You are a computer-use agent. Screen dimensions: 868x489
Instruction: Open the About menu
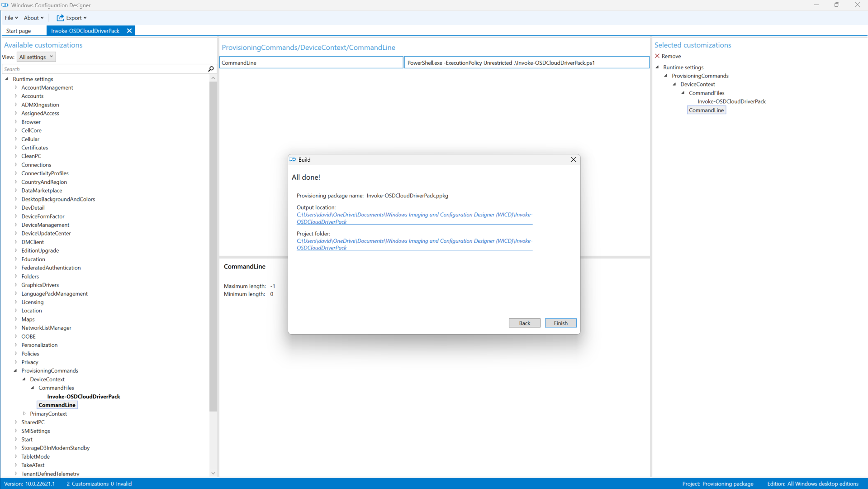coord(33,18)
